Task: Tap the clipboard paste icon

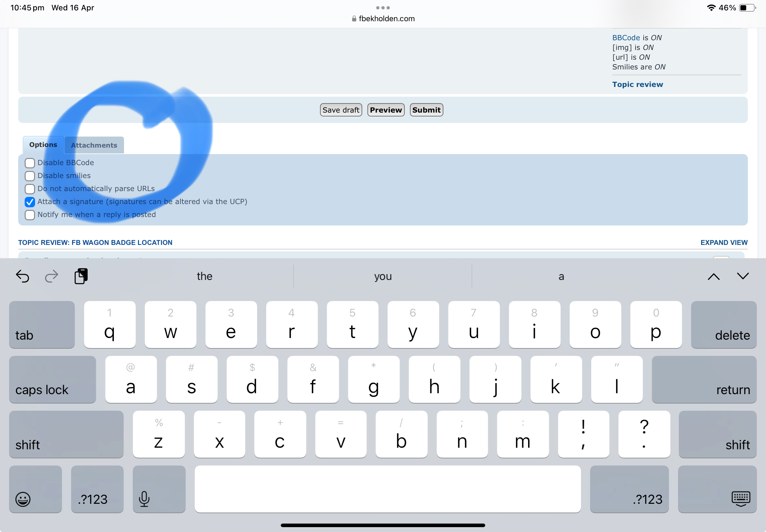Action: 81,276
